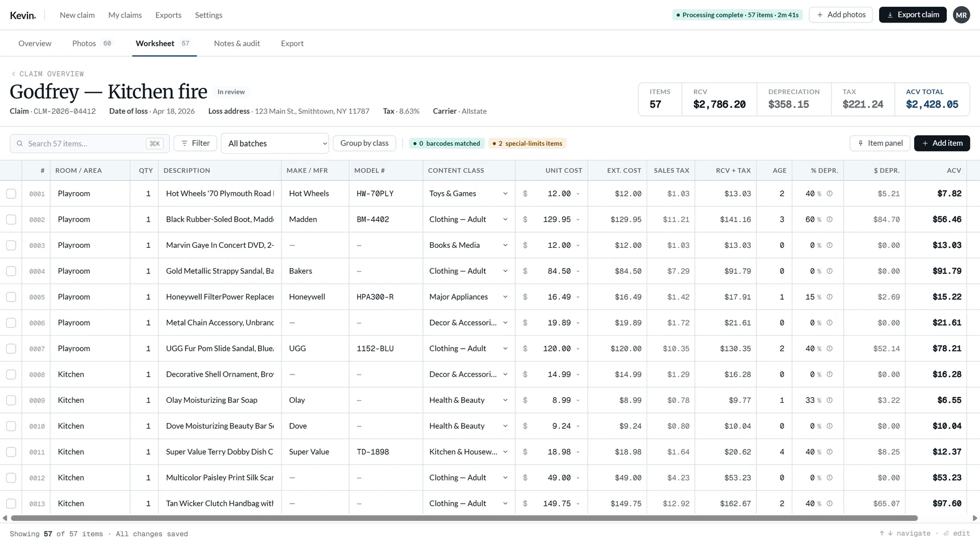Viewport: 980px width, 543px height.
Task: Click the Filter button
Action: [x=195, y=144]
